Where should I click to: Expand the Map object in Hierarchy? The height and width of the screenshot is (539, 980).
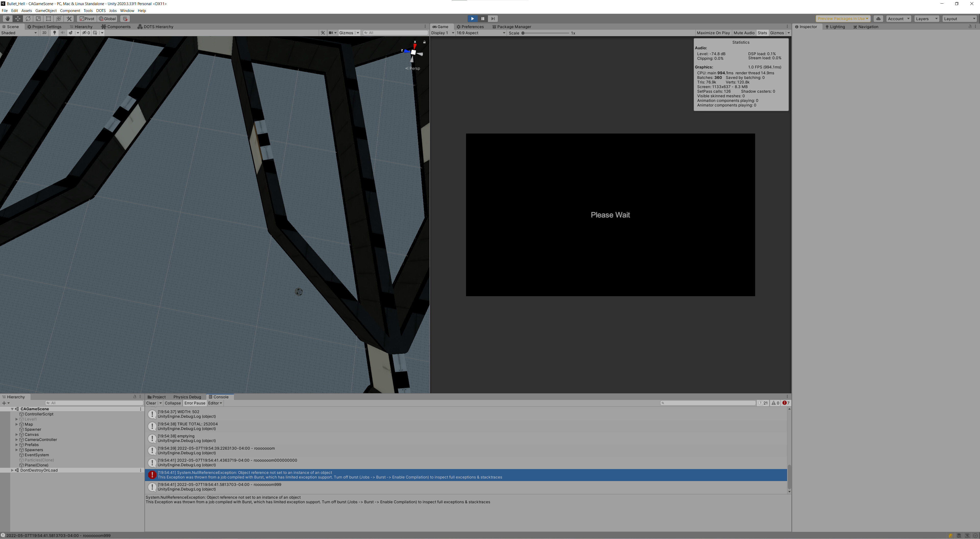(x=17, y=424)
